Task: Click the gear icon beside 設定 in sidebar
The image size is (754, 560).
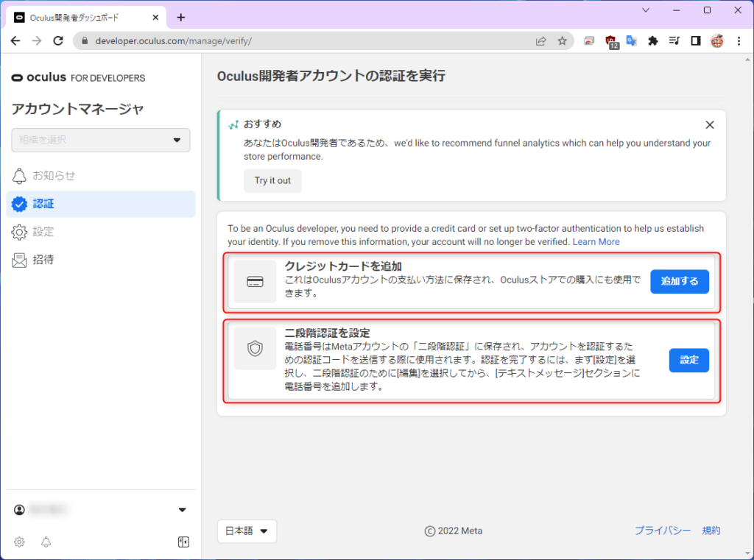Action: (x=19, y=233)
